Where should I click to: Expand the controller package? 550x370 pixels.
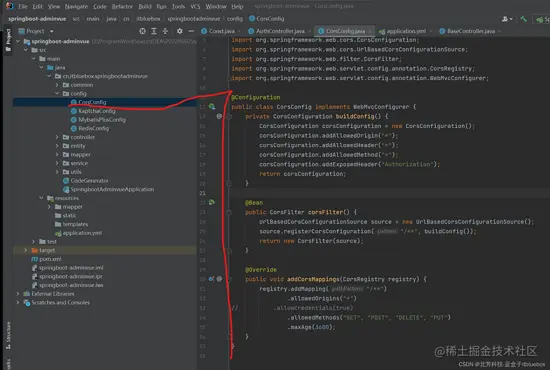tap(57, 137)
